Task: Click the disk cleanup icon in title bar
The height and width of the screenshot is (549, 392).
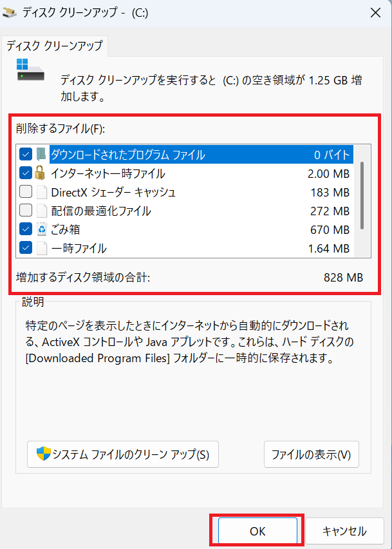Action: point(11,12)
